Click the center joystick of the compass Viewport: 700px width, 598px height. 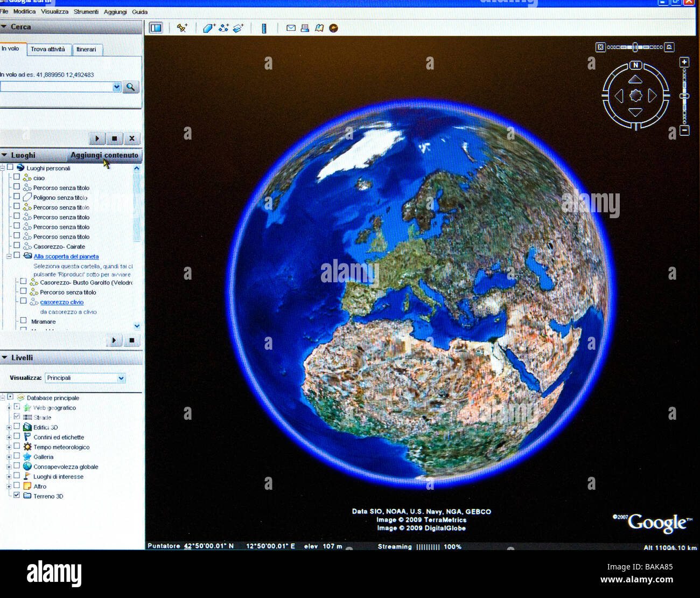coord(636,95)
